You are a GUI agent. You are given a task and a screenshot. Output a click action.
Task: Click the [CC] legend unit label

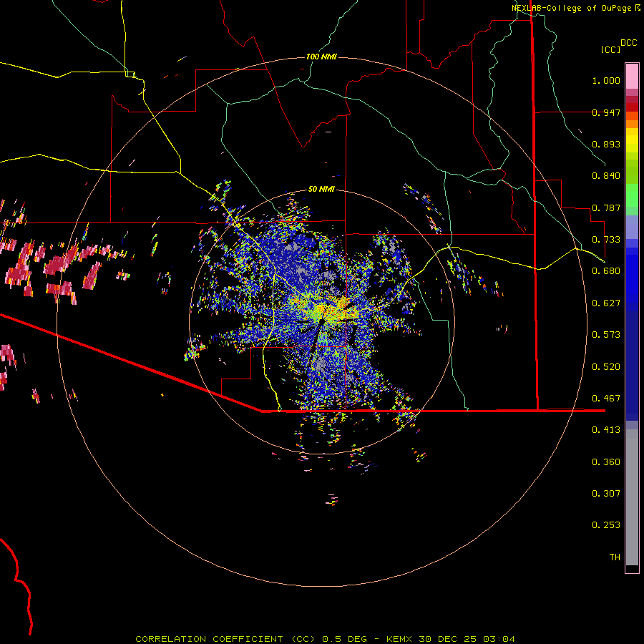point(610,49)
